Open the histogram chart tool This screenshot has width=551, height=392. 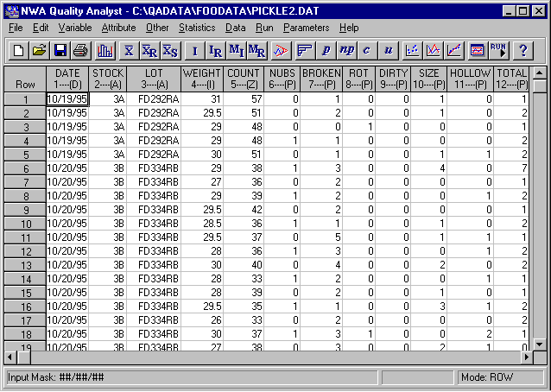(106, 50)
